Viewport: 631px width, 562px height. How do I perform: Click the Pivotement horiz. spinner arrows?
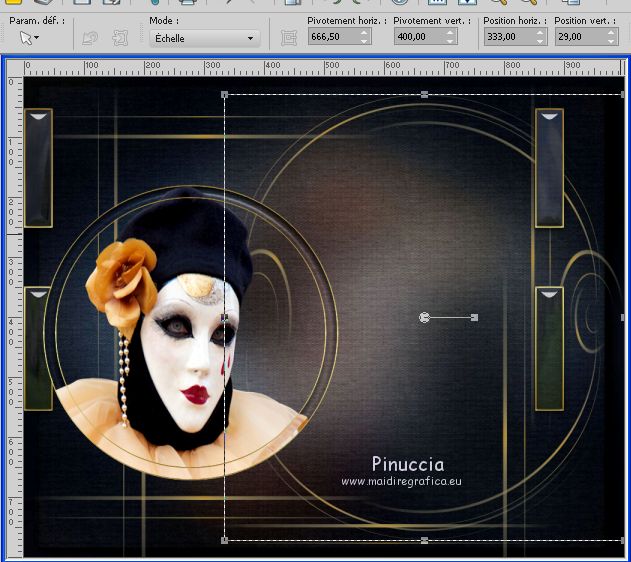tap(363, 37)
